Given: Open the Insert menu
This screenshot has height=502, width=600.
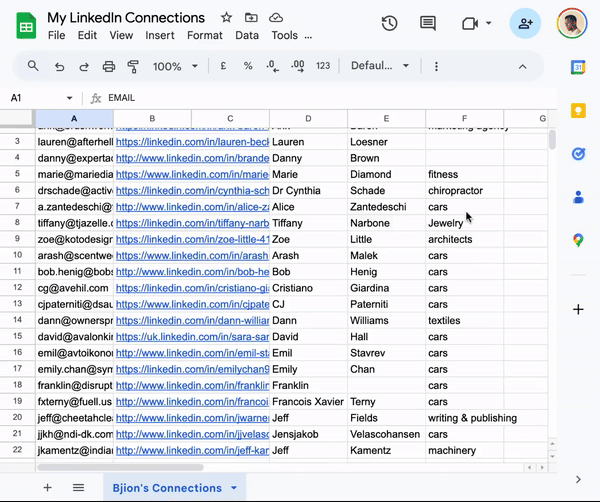Looking at the screenshot, I should click(x=160, y=35).
